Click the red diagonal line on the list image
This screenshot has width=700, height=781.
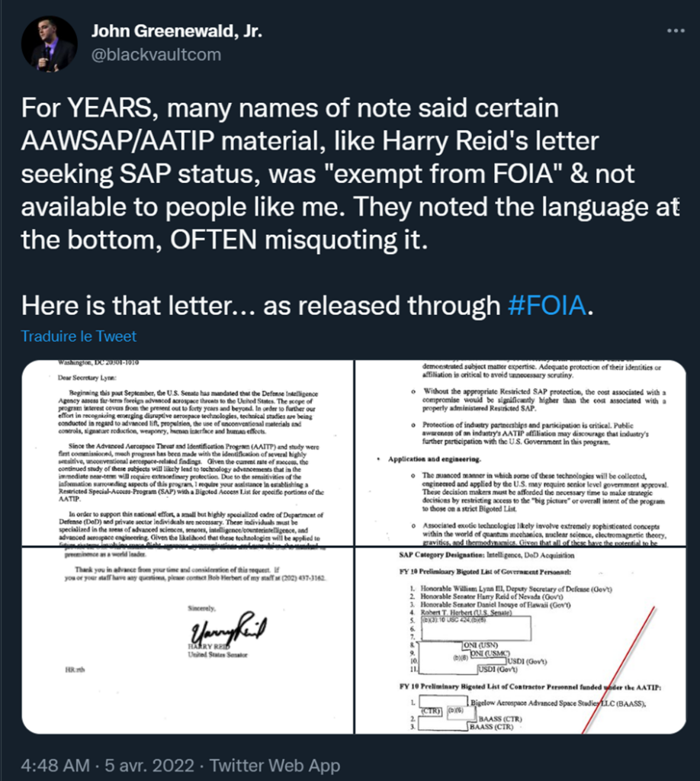point(618,670)
